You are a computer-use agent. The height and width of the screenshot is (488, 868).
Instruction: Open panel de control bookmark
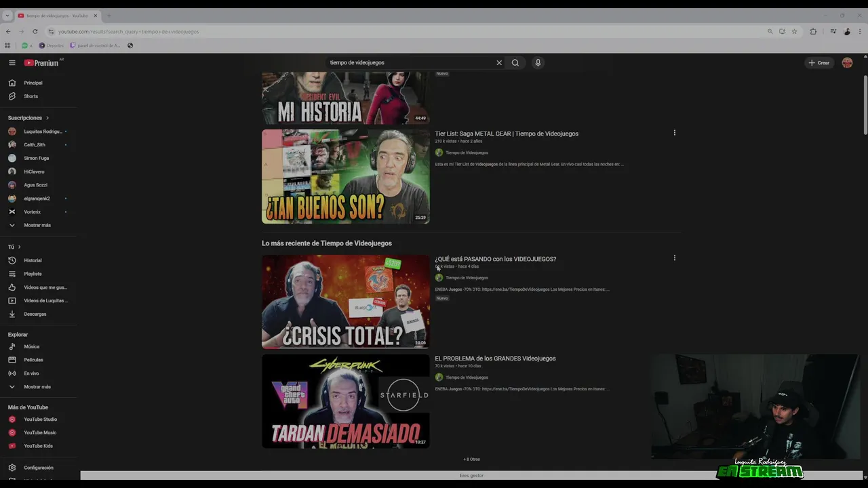pos(95,45)
